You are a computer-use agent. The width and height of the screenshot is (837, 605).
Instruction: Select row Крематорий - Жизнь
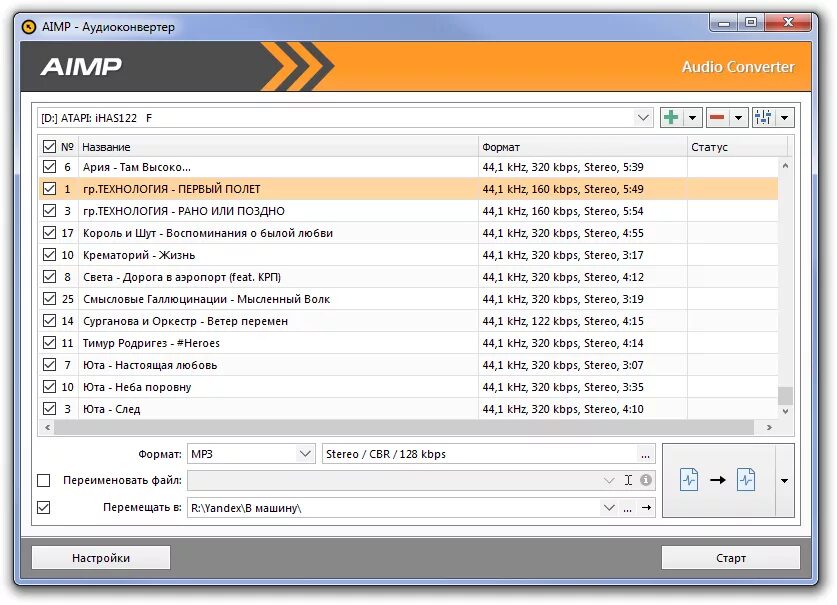click(408, 255)
